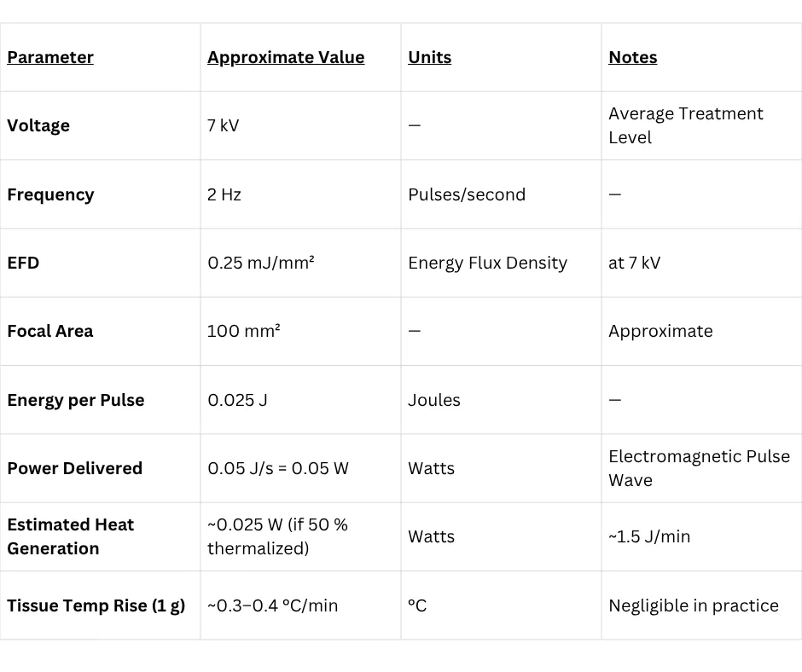Viewport: 802px width, 672px height.
Task: Click the 7 kV value cell
Action: click(x=223, y=126)
